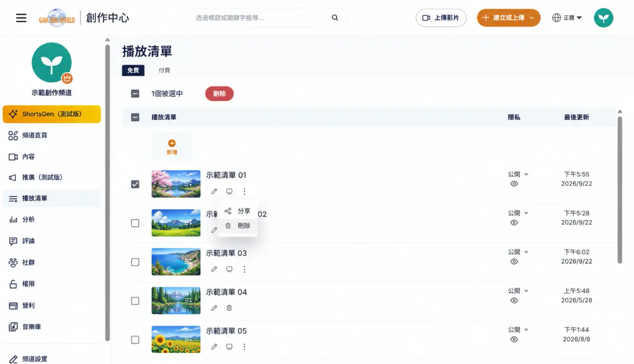Click screen icon for 示範清單 01
Image resolution: width=634 pixels, height=364 pixels.
229,191
